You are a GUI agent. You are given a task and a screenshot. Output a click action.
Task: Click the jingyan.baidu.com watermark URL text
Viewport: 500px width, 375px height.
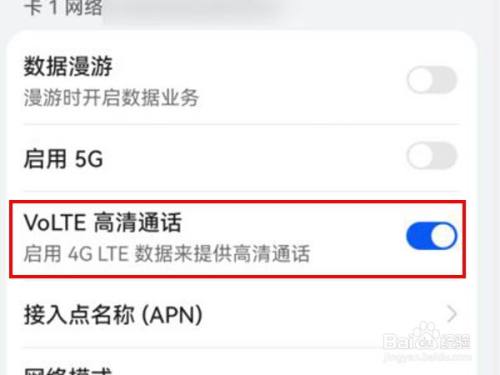click(427, 357)
